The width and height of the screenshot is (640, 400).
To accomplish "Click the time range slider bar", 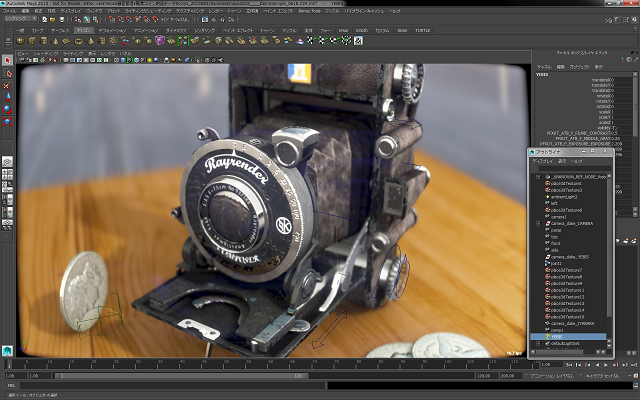I will point(181,376).
